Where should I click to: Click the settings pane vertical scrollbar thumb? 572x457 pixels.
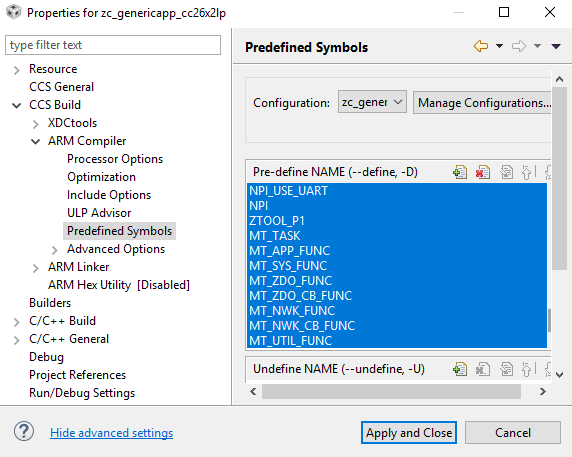point(559,178)
